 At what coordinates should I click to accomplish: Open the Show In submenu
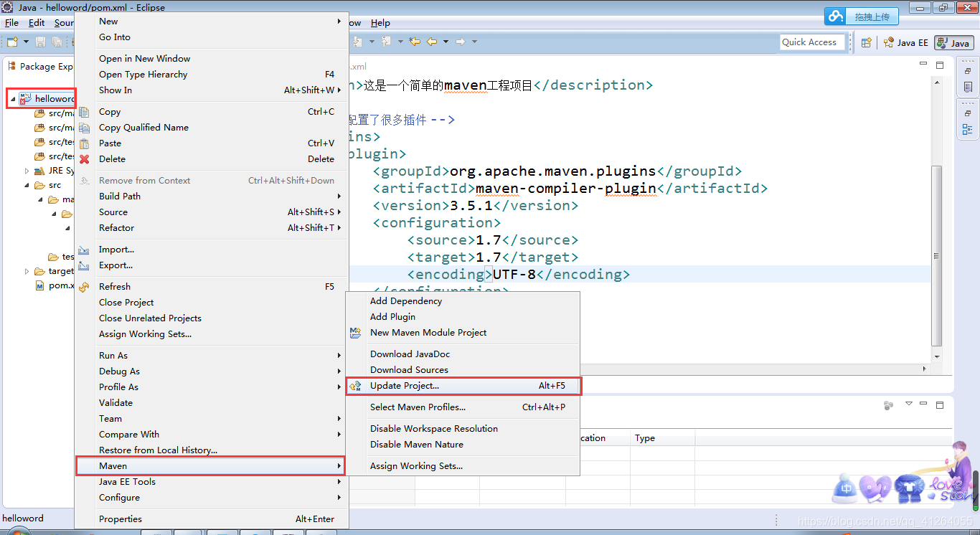[x=212, y=90]
